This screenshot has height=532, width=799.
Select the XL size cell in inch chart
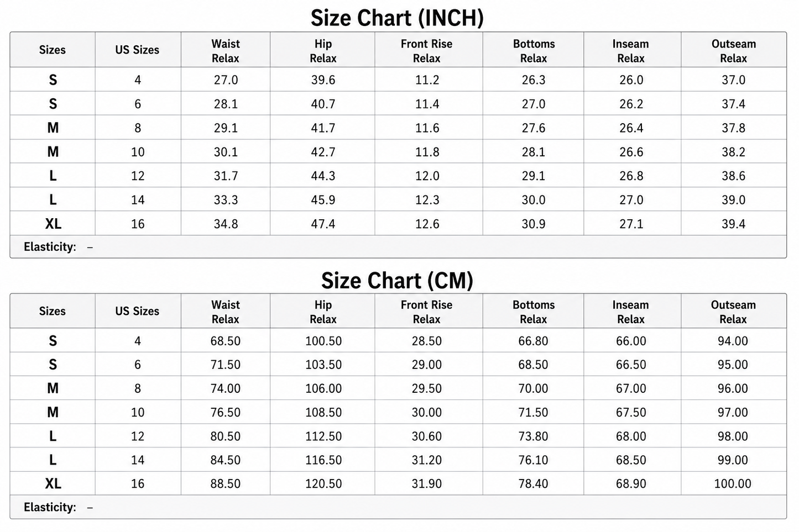coord(53,224)
